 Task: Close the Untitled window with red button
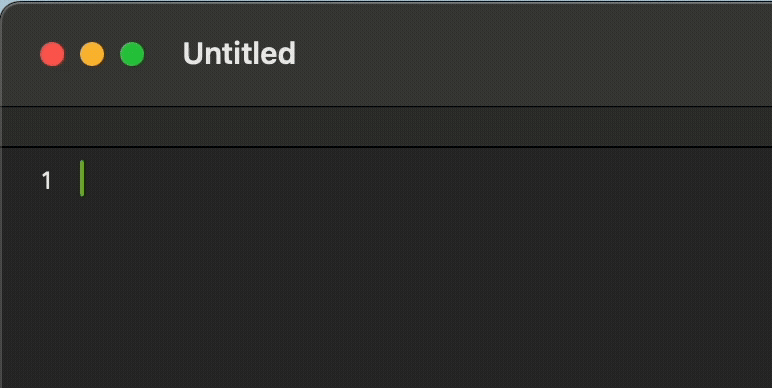(52, 54)
